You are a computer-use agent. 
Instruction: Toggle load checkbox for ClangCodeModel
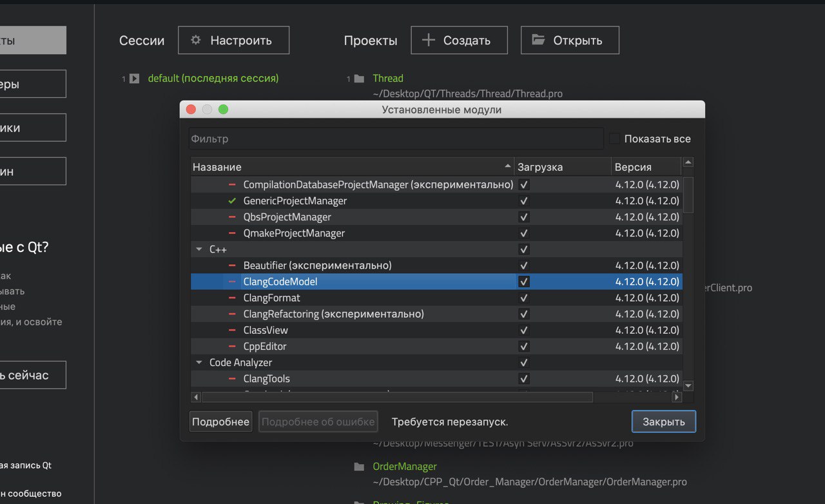[524, 282]
